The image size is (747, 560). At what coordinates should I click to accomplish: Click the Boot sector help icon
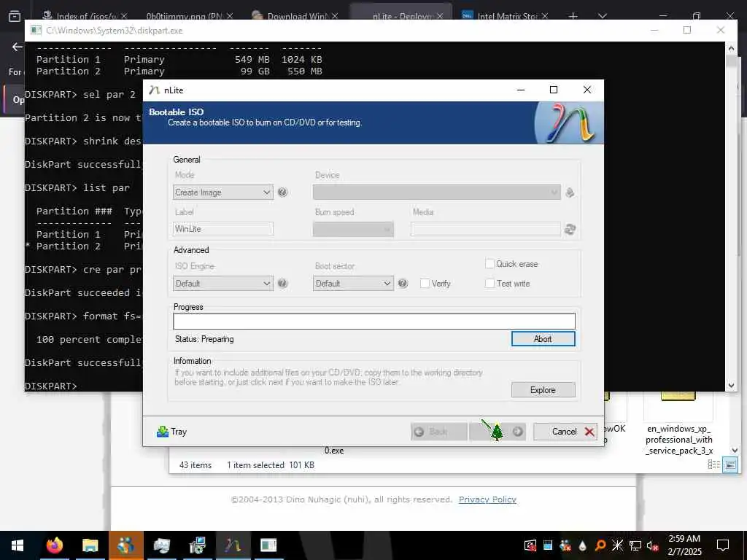click(403, 284)
